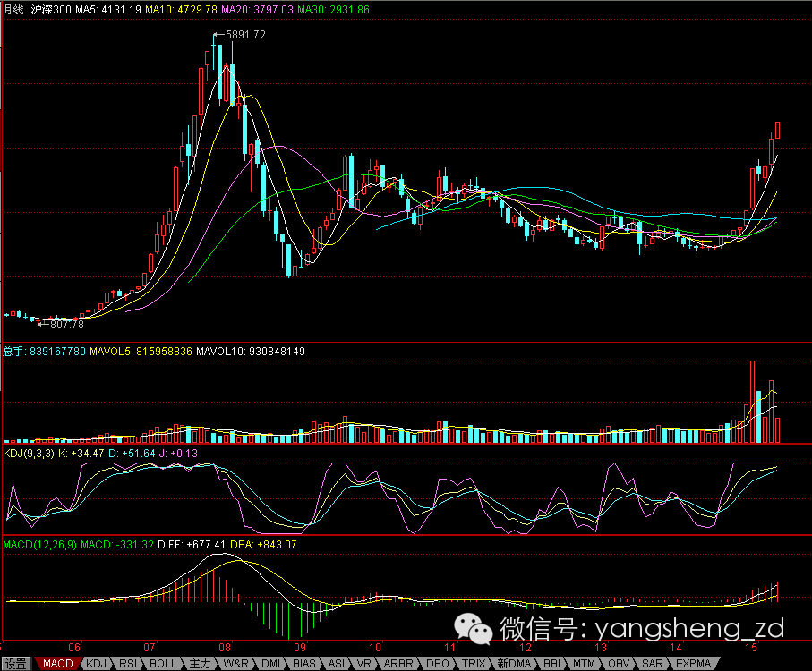Click the DIFF: +677.41 value
Image resolution: width=812 pixels, height=671 pixels.
pos(192,544)
